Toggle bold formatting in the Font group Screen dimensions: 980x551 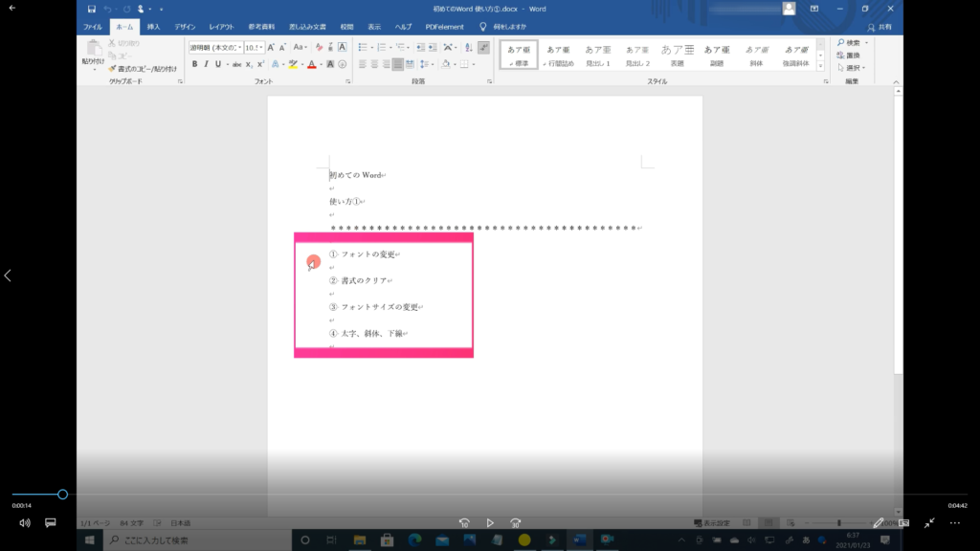(x=194, y=64)
